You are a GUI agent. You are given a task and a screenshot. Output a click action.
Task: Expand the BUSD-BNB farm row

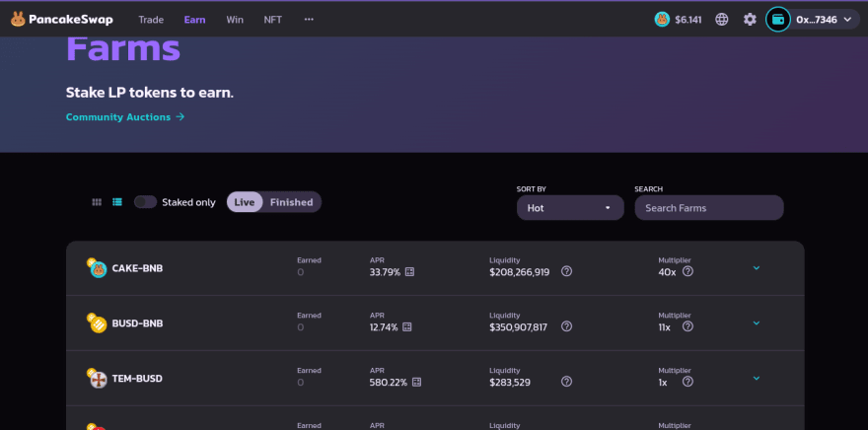point(757,323)
